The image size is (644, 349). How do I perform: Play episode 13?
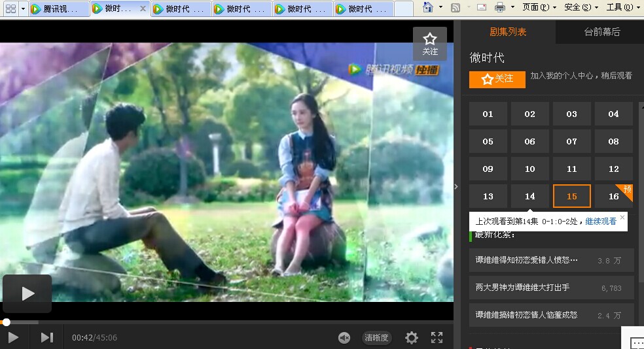pyautogui.click(x=488, y=197)
